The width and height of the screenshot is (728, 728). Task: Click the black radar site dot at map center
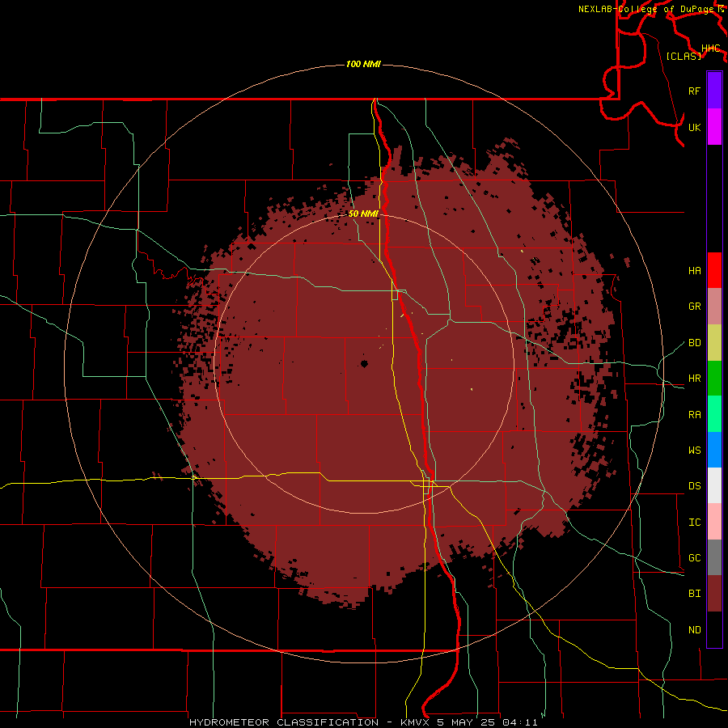365,363
